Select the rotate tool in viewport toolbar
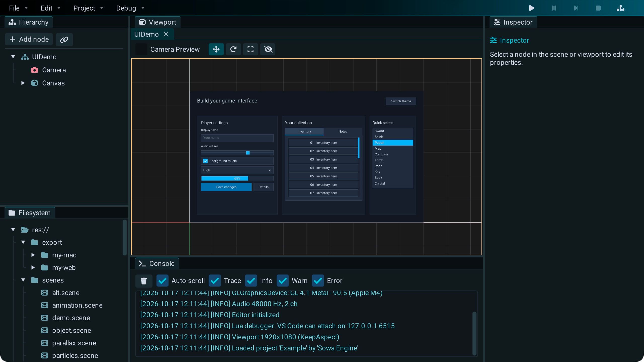Screen dimensions: 644x362 point(233,49)
